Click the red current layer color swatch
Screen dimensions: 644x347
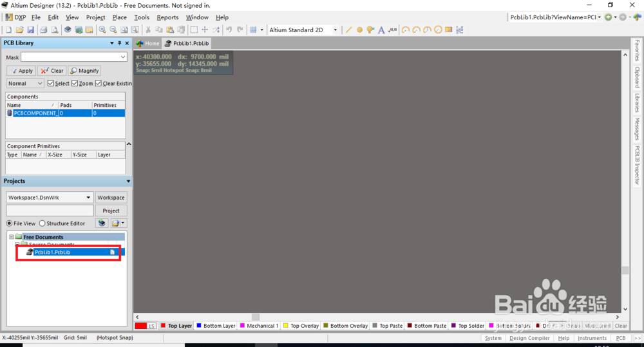click(x=141, y=326)
